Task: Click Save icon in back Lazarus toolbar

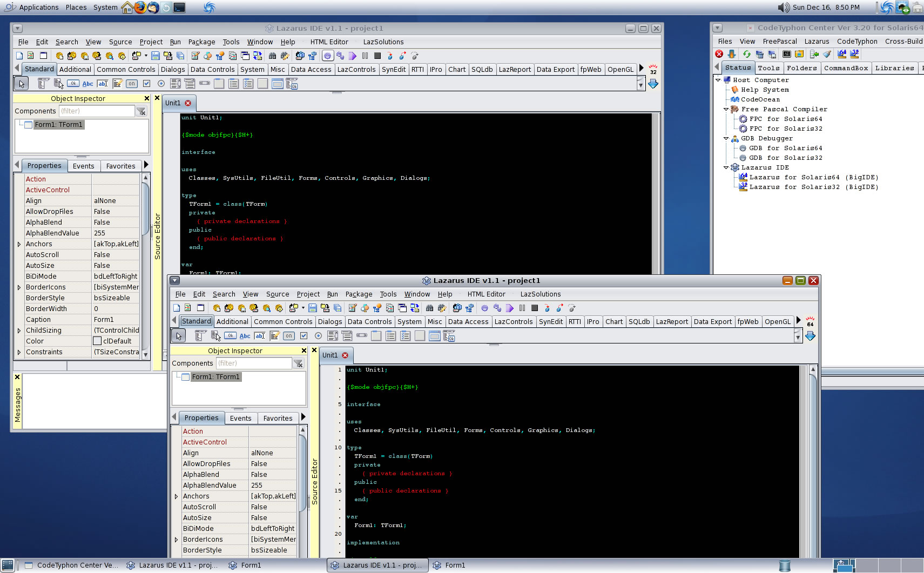Action: click(156, 56)
